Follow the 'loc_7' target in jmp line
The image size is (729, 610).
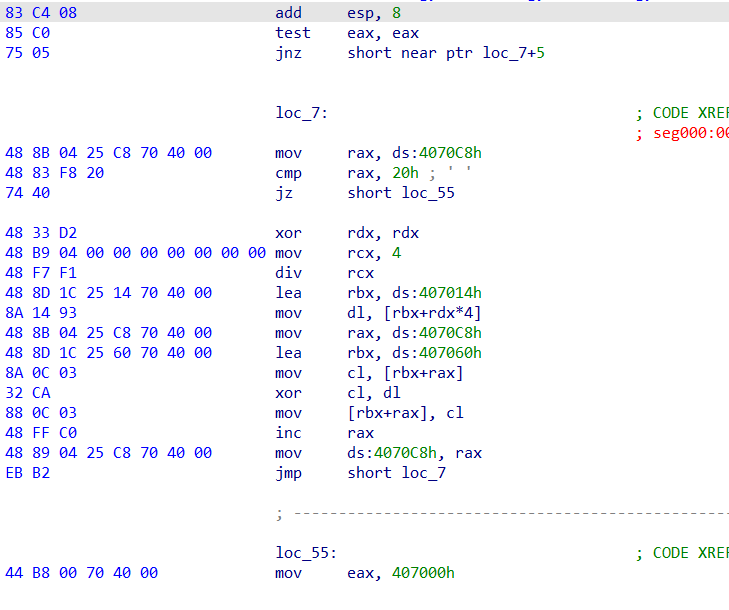point(424,473)
